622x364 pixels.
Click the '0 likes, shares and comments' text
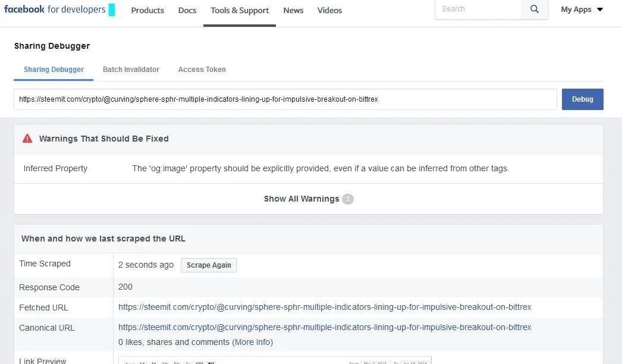174,342
